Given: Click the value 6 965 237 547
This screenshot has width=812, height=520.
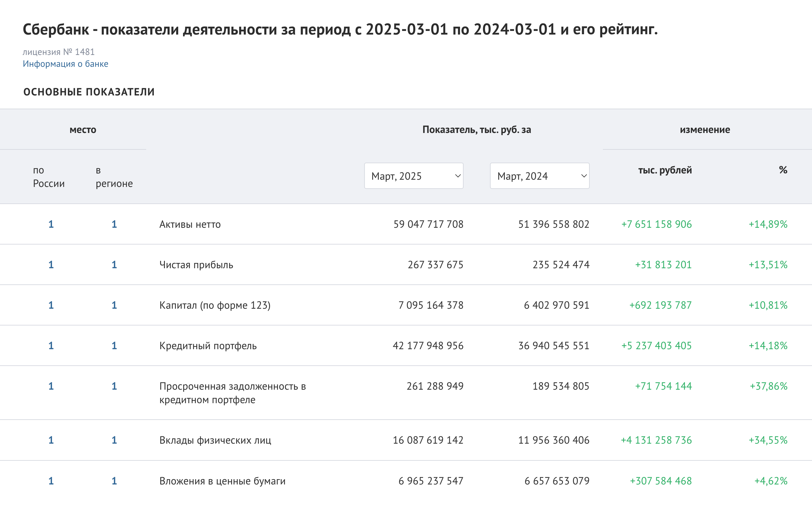Looking at the screenshot, I should (431, 481).
